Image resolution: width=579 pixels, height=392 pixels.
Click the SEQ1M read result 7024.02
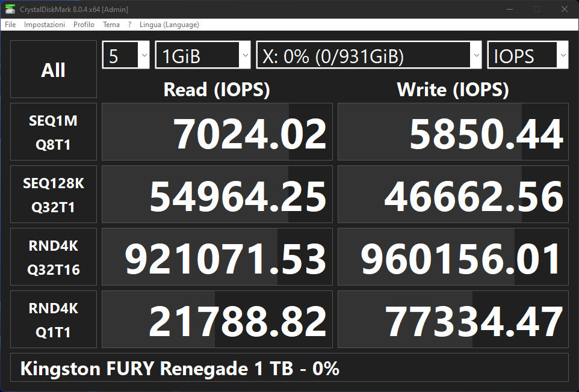(x=217, y=132)
